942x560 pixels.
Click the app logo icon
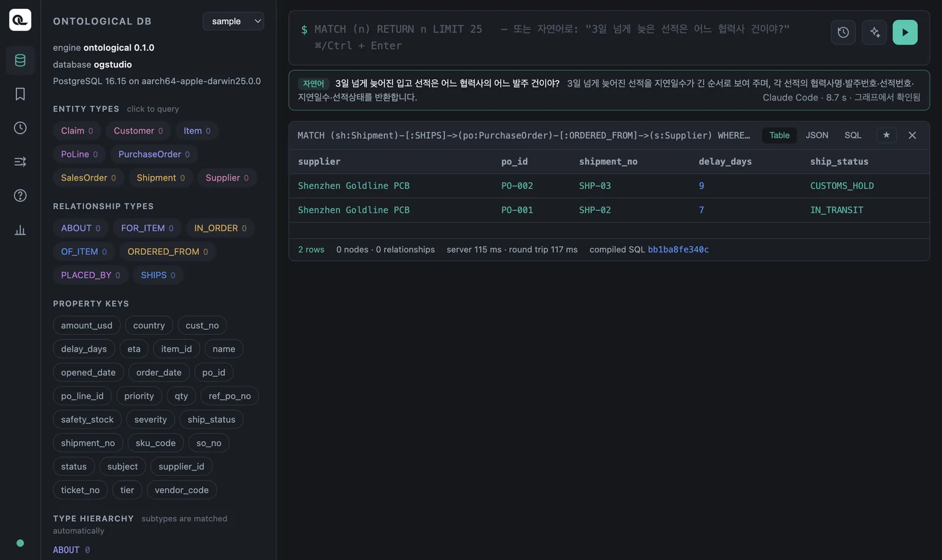(x=20, y=20)
